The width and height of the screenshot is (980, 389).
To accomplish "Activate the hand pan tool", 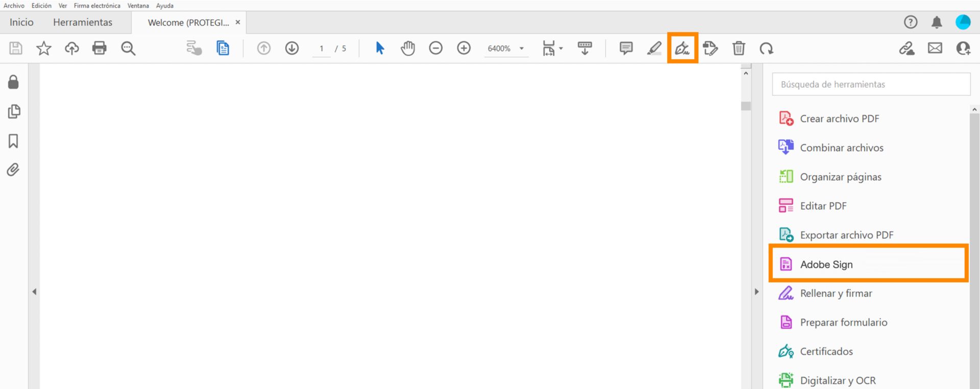I will 408,48.
